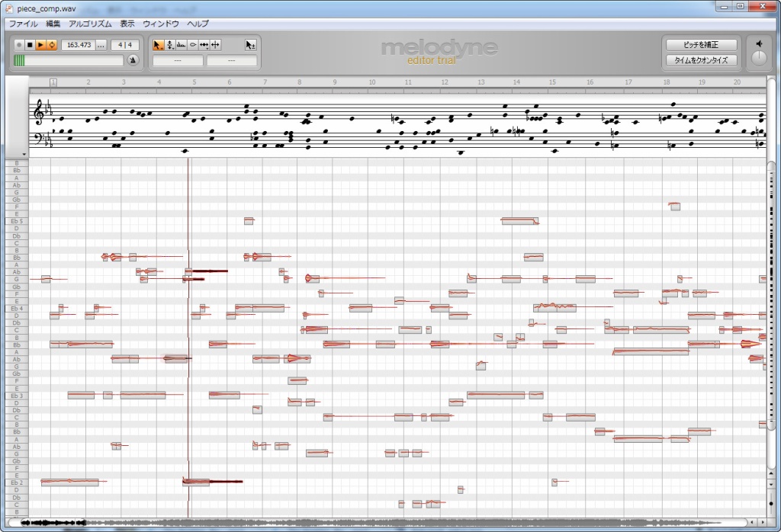Select the Formant tool with bars icon
This screenshot has height=532, width=781.
click(x=182, y=45)
